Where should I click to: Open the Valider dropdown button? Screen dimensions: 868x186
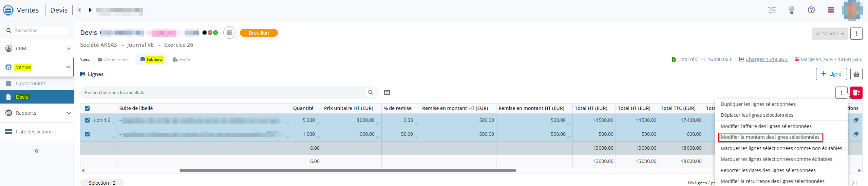(x=830, y=34)
